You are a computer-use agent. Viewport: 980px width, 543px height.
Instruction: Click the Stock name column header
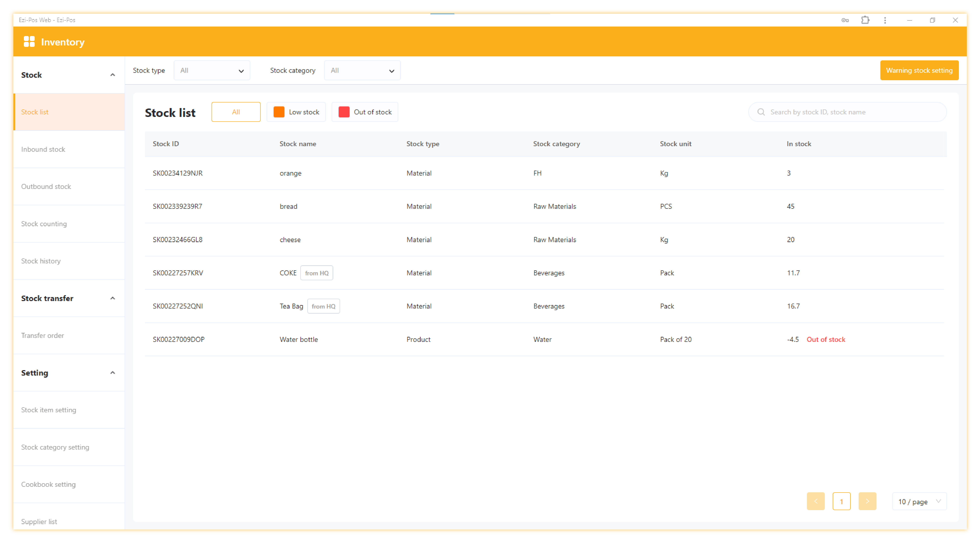[298, 144]
